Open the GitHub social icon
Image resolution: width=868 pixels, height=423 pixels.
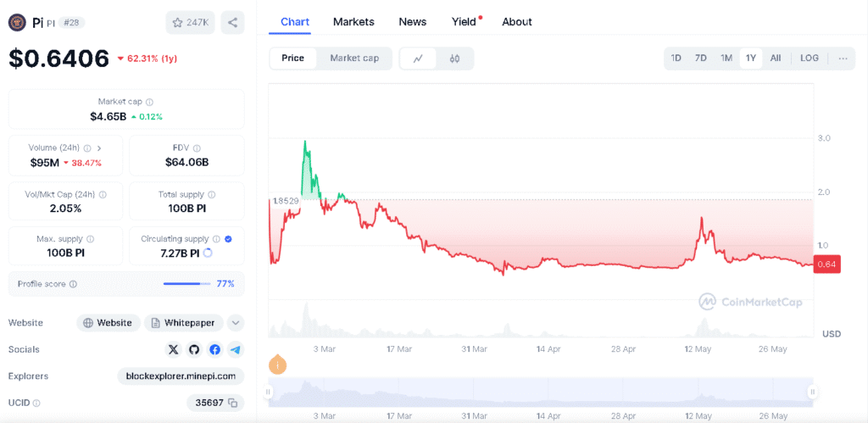click(x=194, y=349)
